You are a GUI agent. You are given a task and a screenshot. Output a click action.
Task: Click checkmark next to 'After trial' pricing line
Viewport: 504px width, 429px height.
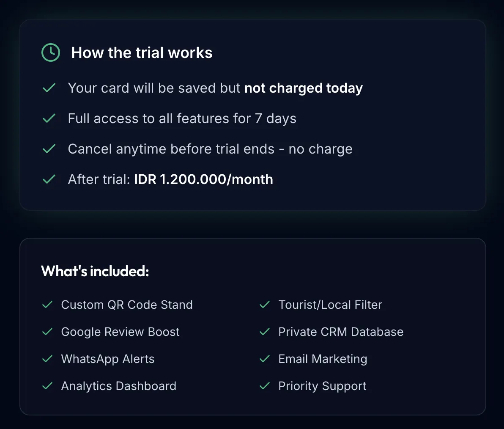click(x=49, y=179)
